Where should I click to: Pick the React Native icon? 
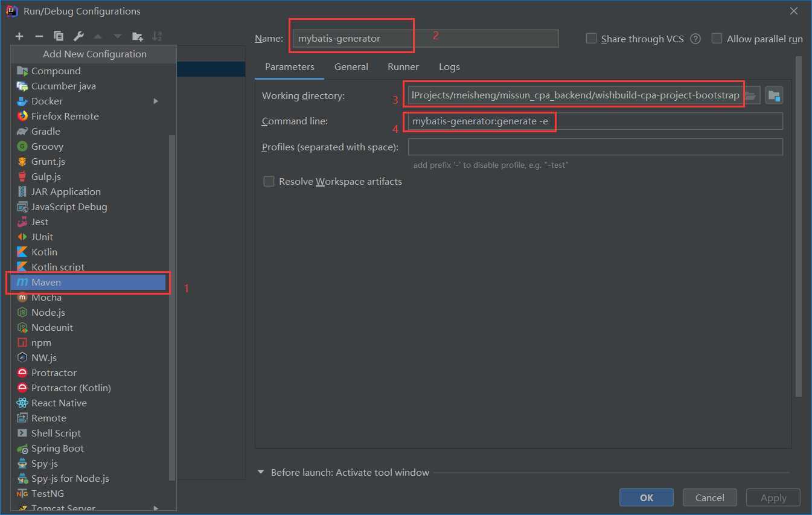coord(22,403)
